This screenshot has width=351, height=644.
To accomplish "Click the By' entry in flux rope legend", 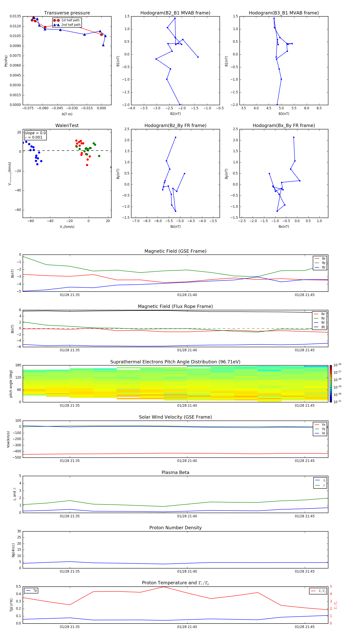I will pyautogui.click(x=320, y=318).
